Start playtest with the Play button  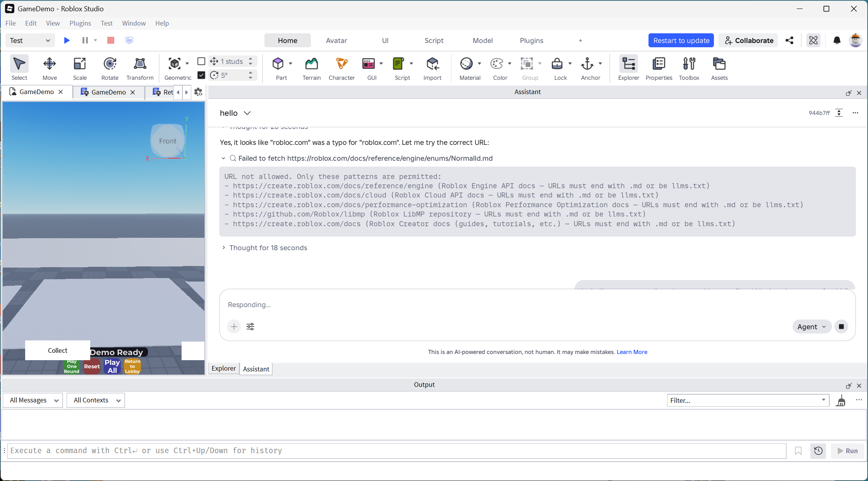pyautogui.click(x=67, y=40)
